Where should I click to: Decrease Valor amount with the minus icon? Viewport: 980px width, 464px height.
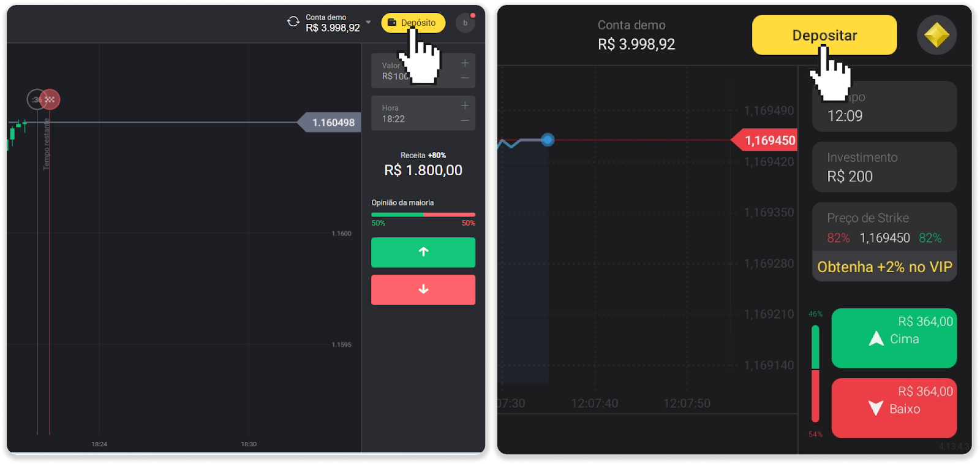click(465, 78)
